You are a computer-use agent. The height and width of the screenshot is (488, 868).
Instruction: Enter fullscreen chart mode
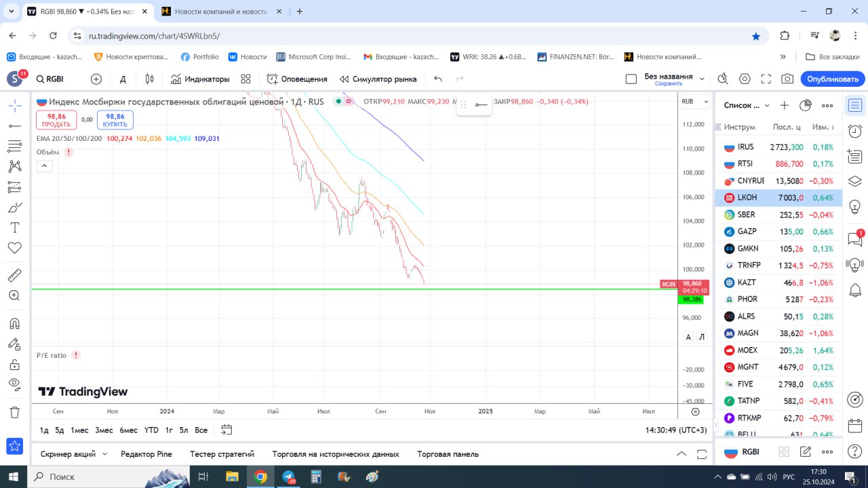tap(766, 79)
